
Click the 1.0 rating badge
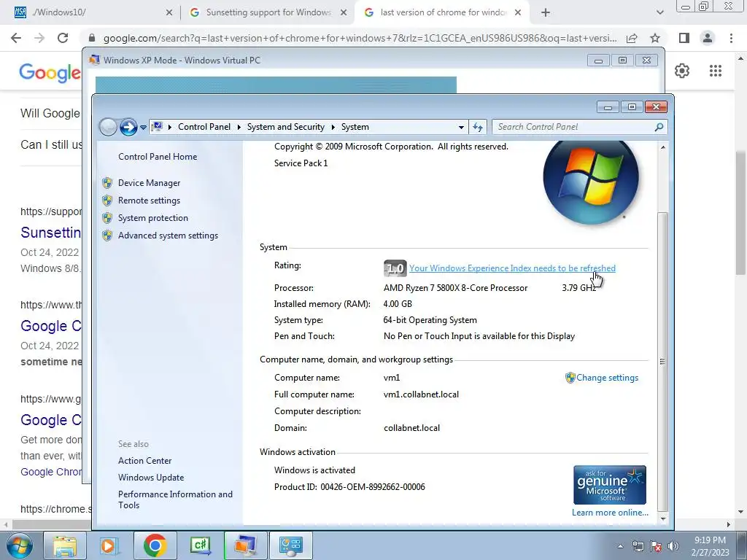pos(395,268)
